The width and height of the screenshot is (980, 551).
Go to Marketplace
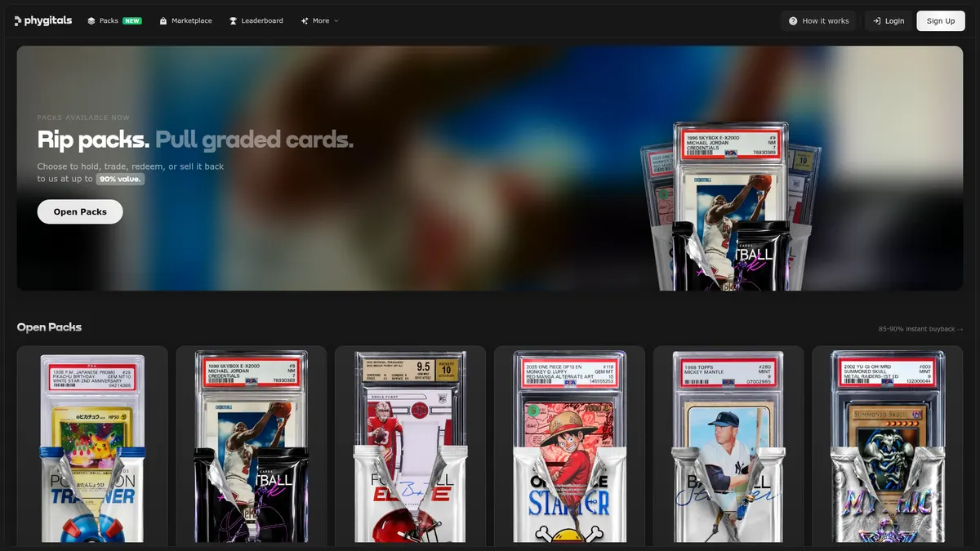pos(186,20)
